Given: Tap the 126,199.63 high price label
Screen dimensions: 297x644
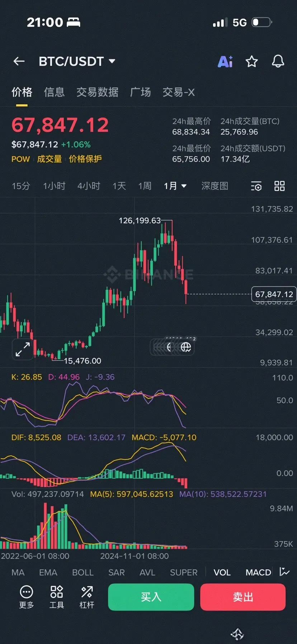Looking at the screenshot, I should tap(140, 221).
